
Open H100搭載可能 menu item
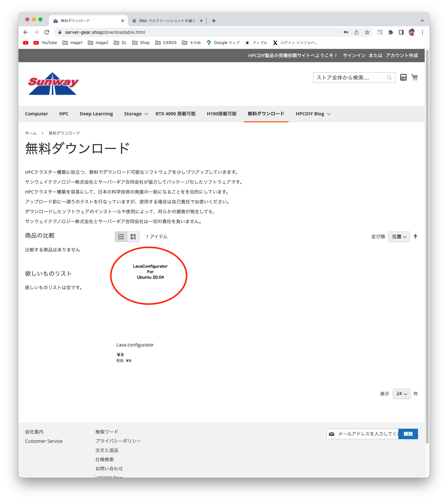(x=222, y=114)
